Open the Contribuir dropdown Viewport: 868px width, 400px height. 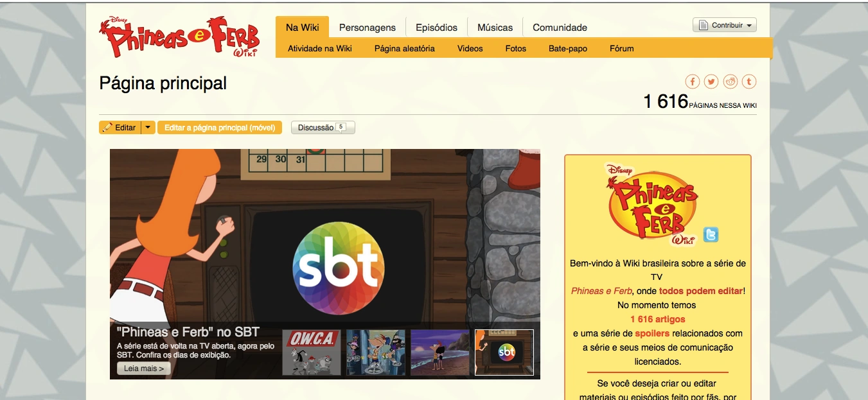coord(725,25)
